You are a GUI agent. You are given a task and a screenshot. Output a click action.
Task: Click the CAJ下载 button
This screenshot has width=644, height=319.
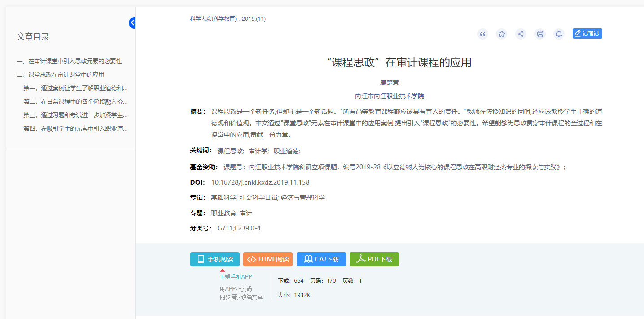coord(321,259)
